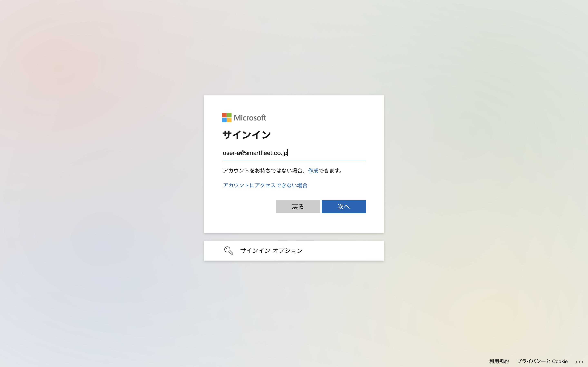Click the できます。 text after 作成
The width and height of the screenshot is (588, 367).
331,171
